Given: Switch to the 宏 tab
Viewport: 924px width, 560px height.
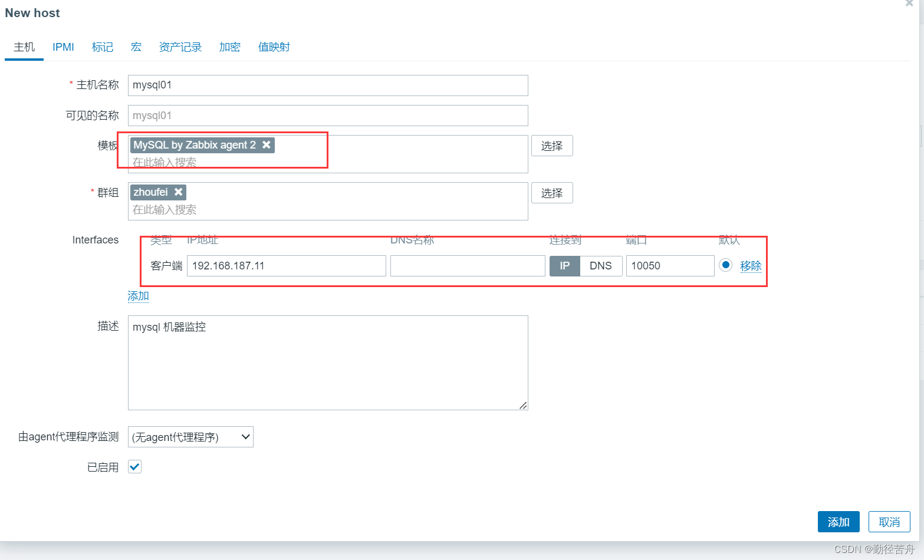Looking at the screenshot, I should (x=136, y=47).
